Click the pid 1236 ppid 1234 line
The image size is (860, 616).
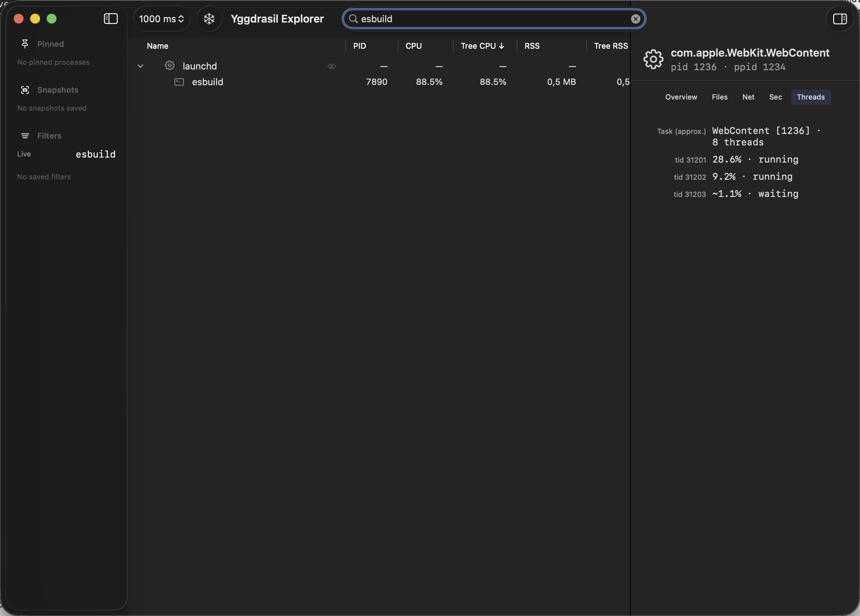[728, 67]
